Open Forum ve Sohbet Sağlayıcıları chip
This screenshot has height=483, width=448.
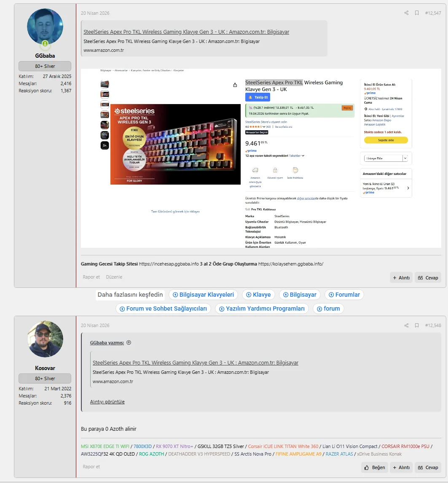pos(163,309)
